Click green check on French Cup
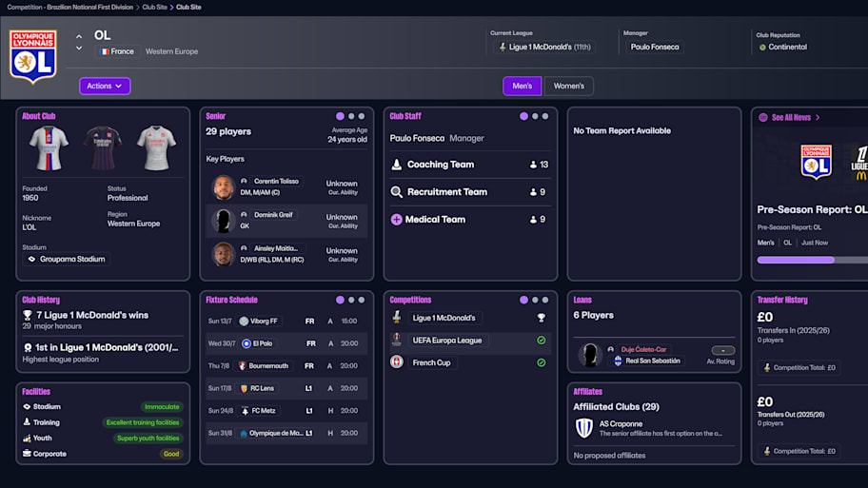 coord(542,362)
